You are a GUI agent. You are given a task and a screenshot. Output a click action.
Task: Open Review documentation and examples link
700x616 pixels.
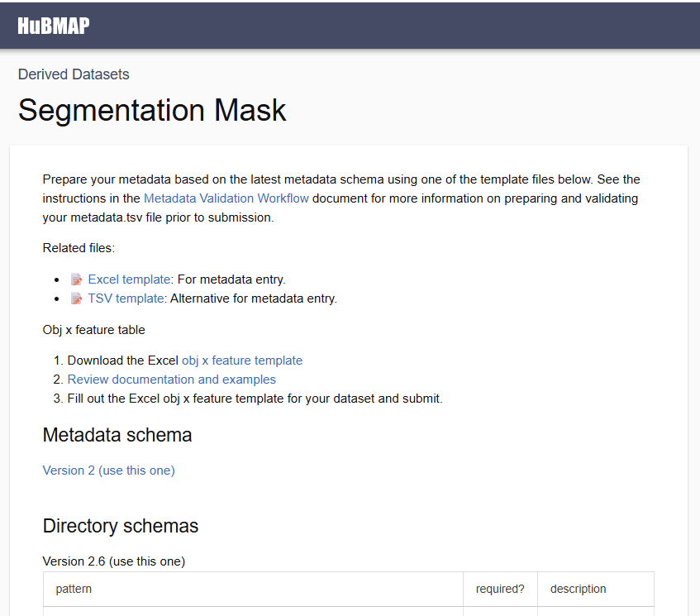click(171, 380)
